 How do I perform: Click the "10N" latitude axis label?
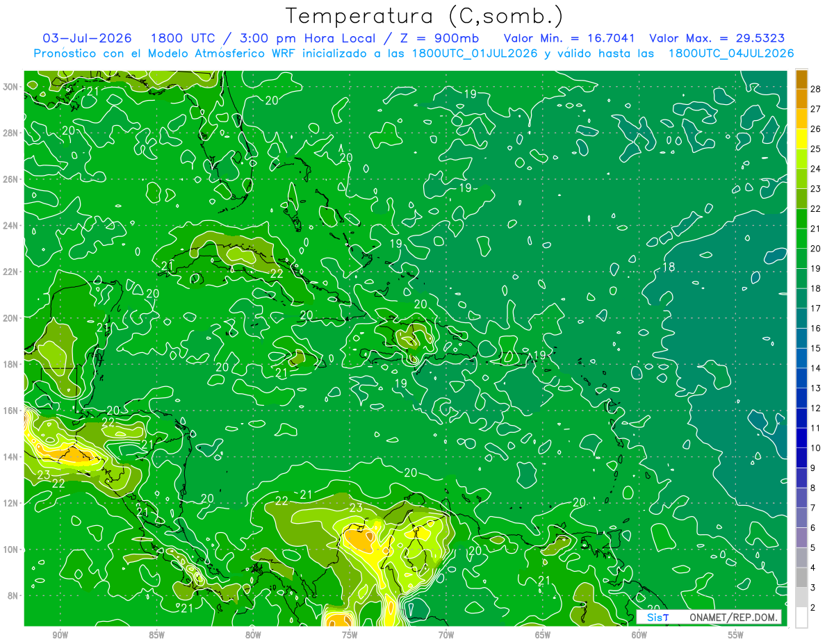(x=10, y=549)
